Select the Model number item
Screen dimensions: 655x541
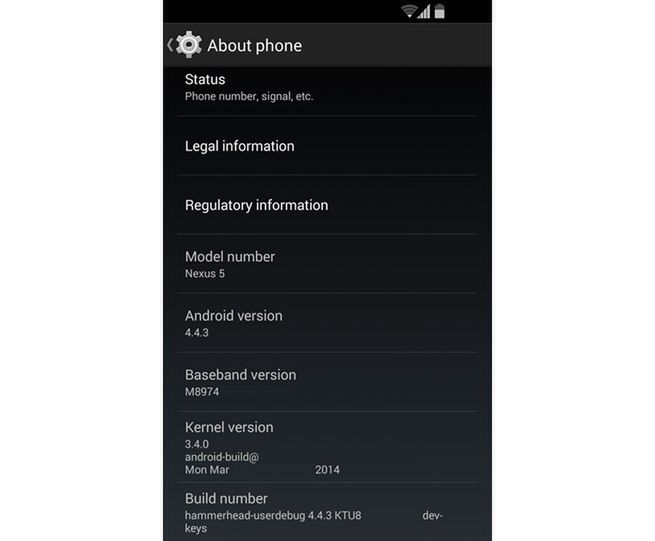[x=328, y=264]
